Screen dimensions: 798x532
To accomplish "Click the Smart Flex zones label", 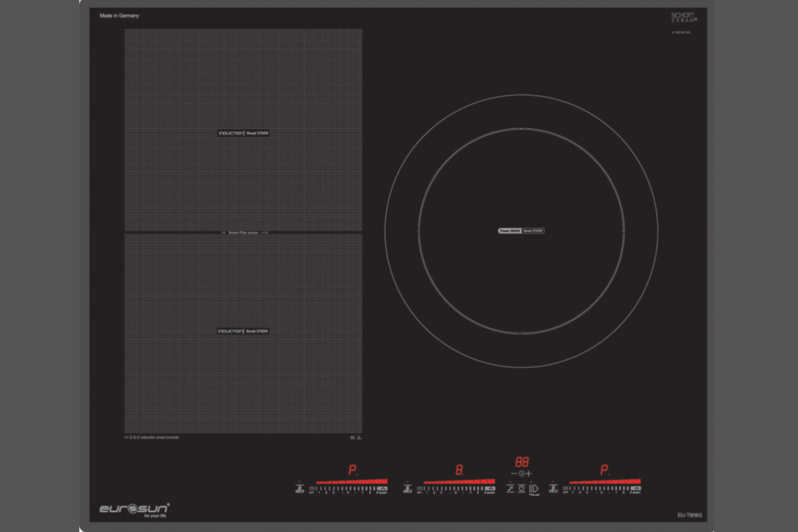I will pyautogui.click(x=244, y=232).
